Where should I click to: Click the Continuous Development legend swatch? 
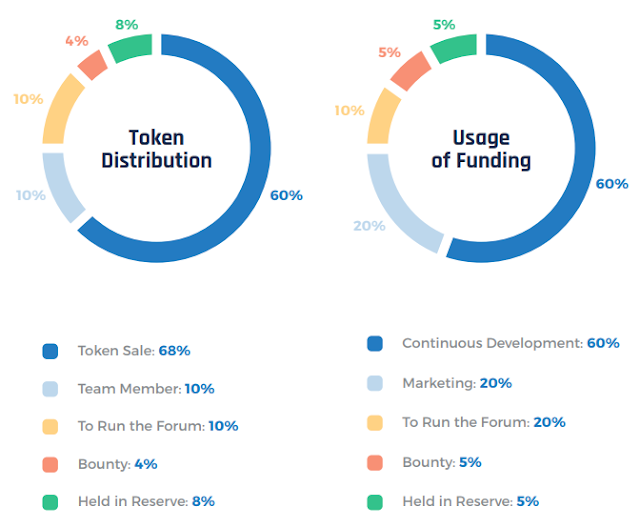coord(375,344)
